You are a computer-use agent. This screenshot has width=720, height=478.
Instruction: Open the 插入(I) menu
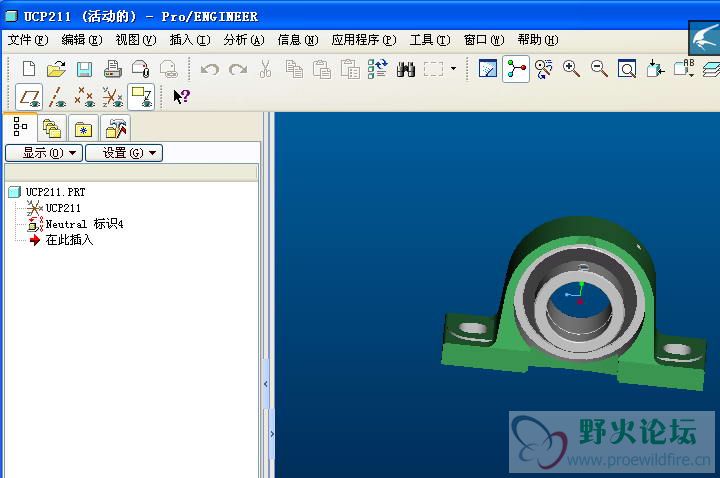coord(190,40)
